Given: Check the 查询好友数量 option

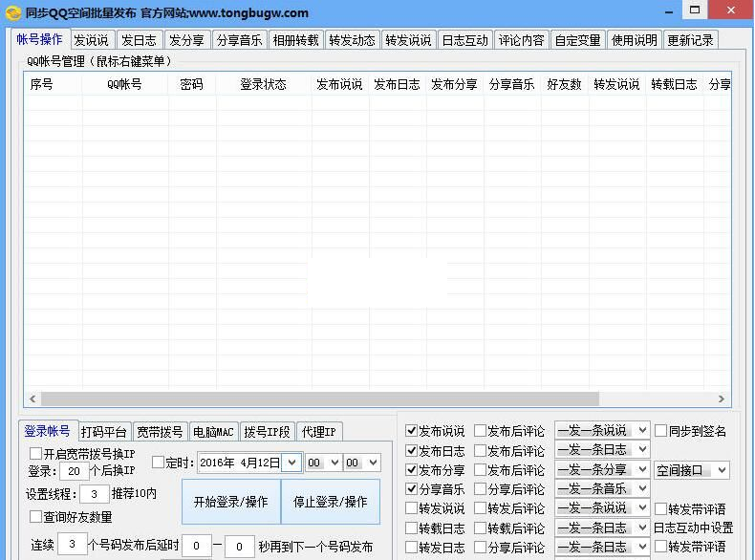Looking at the screenshot, I should pos(36,517).
